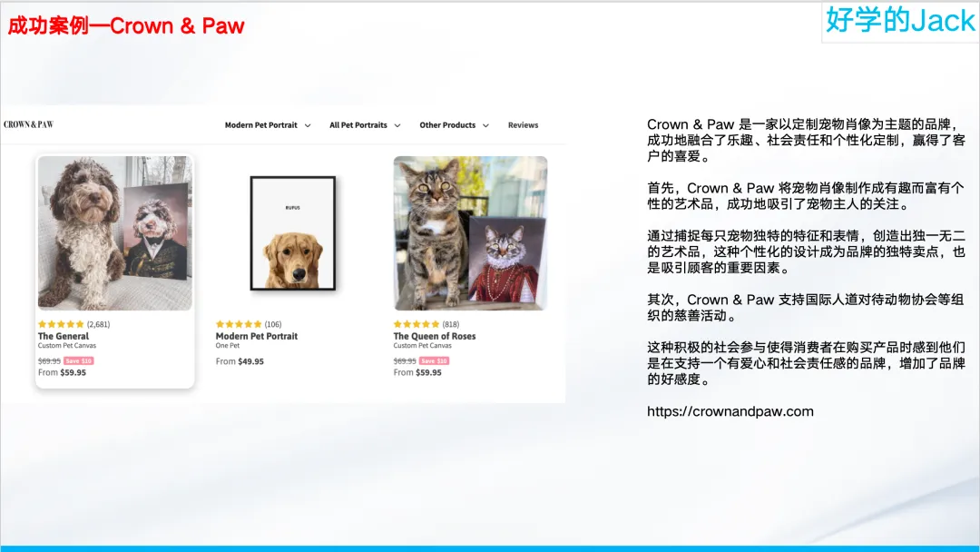Screen dimensions: 980x552
Task: Expand Modern Pet Portrait dropdown chevron
Action: click(308, 125)
